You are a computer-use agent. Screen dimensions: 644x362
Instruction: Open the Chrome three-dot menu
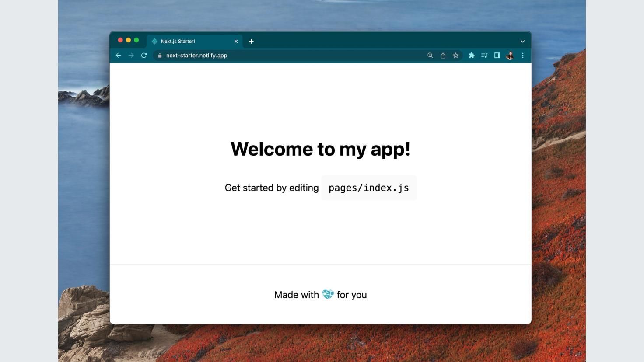523,56
